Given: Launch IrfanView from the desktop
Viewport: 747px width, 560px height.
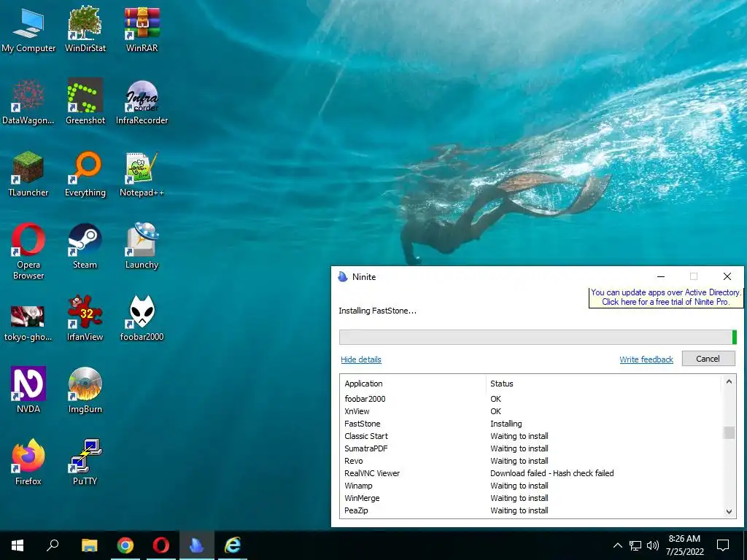Looking at the screenshot, I should point(85,319).
